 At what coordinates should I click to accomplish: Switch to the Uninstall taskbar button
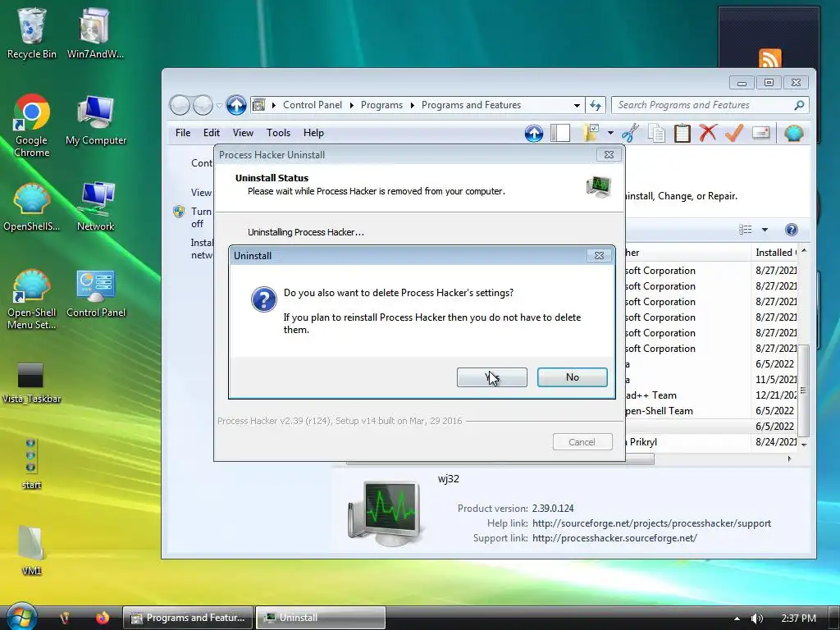321,618
